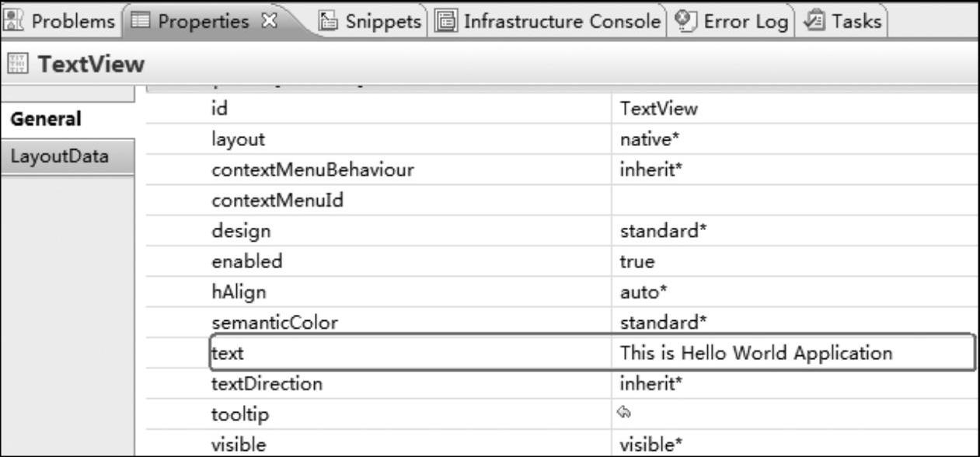Screen dimensions: 980x457
Task: Select the General side tab
Action: pyautogui.click(x=45, y=119)
